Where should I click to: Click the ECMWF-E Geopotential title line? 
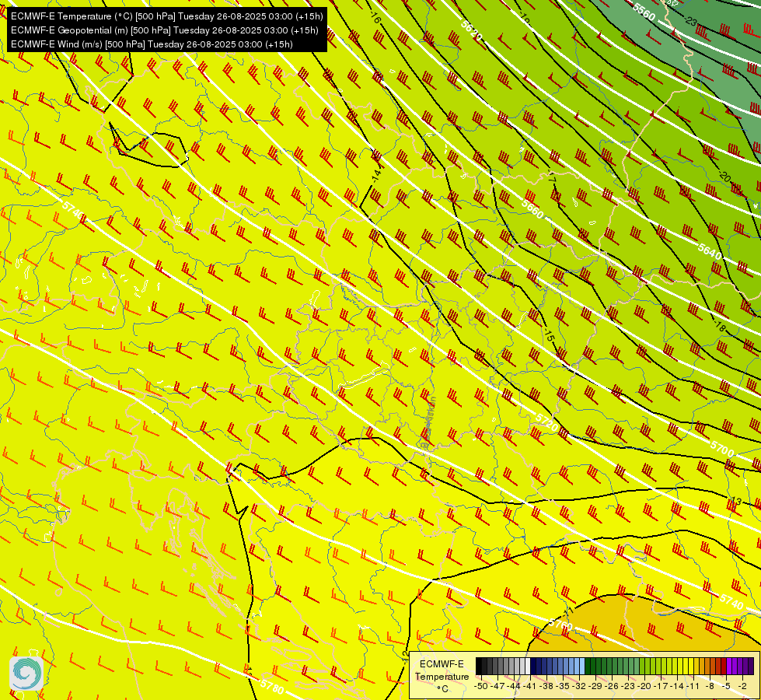(165, 30)
